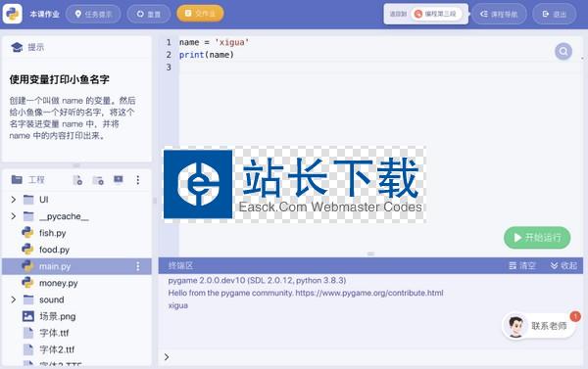Click the pygame 2.0.0.dev10 version line
588x369 pixels.
click(257, 280)
